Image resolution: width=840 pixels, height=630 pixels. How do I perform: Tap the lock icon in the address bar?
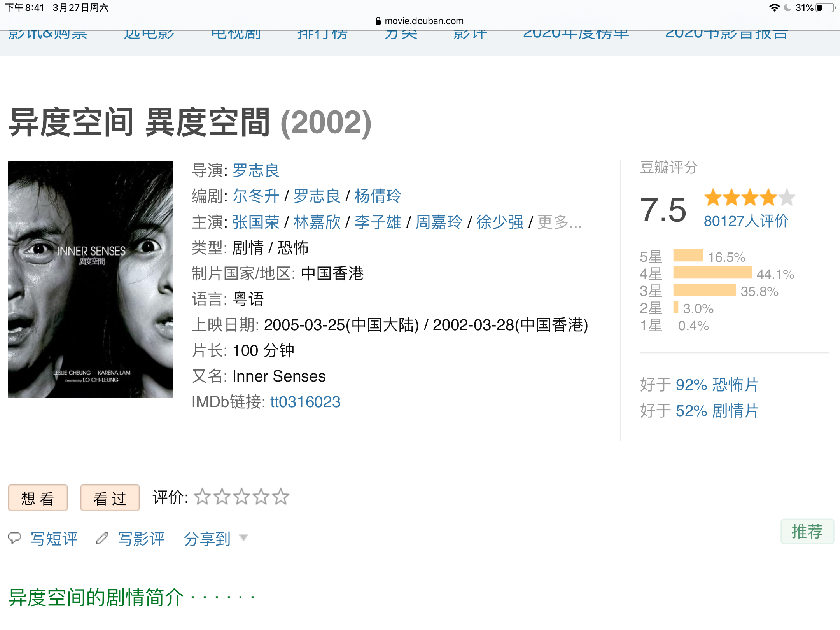pyautogui.click(x=378, y=21)
